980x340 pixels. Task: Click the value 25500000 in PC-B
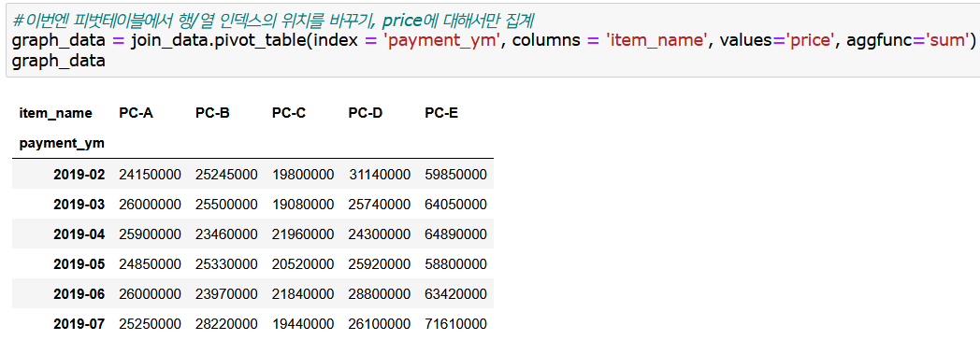[x=226, y=204]
